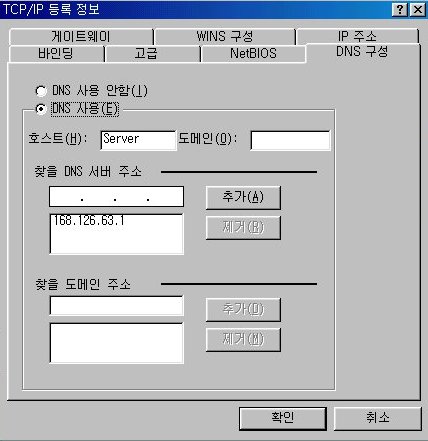Select the 'DNS 사용' radio button
Viewport: 428px width, 441px height.
click(x=41, y=109)
